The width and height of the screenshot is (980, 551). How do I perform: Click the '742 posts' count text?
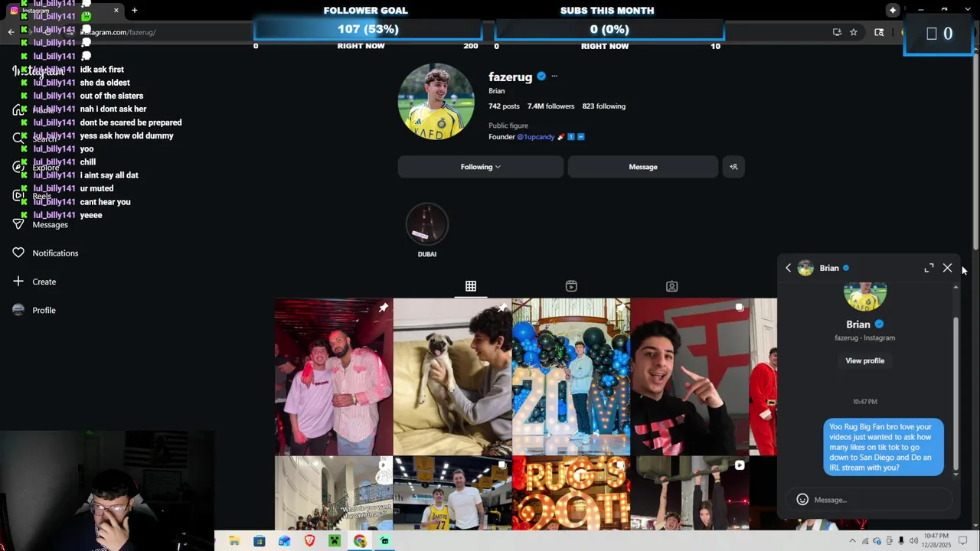[x=504, y=106]
